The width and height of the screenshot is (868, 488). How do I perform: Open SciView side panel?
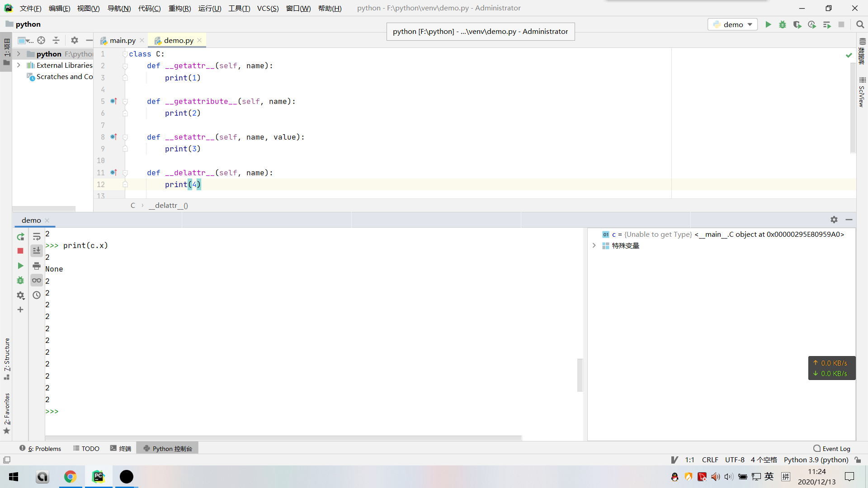pos(862,93)
